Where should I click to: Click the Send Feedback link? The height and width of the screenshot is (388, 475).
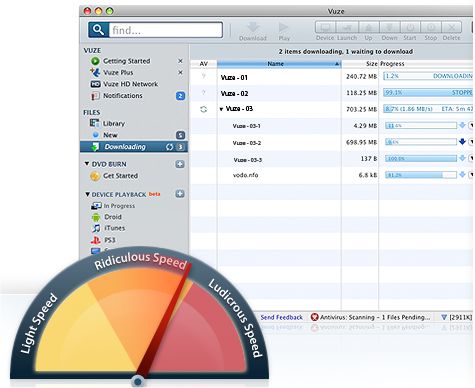pos(281,317)
